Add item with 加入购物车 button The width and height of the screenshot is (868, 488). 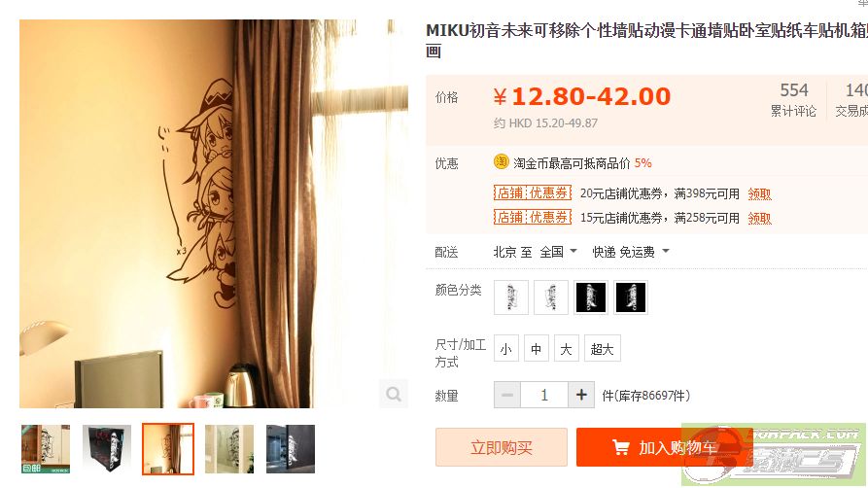pyautogui.click(x=664, y=447)
